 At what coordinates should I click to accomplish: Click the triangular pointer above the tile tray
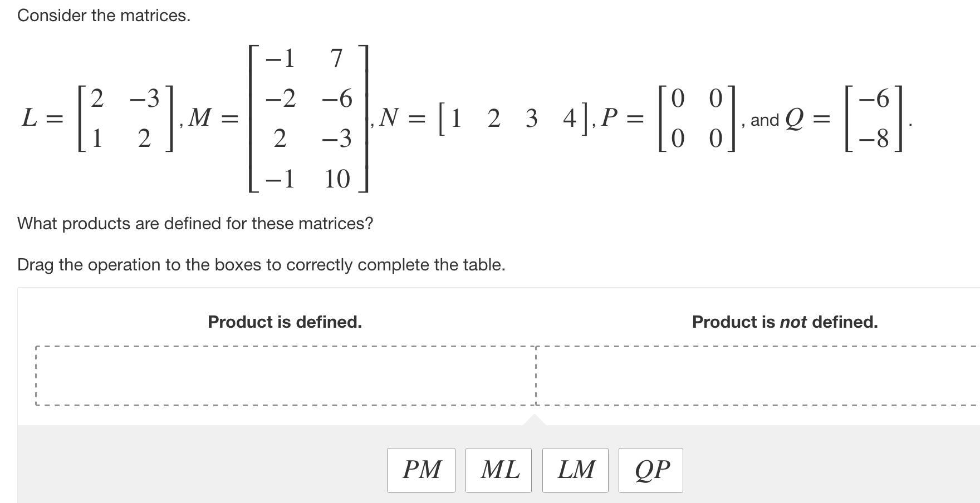(x=535, y=420)
